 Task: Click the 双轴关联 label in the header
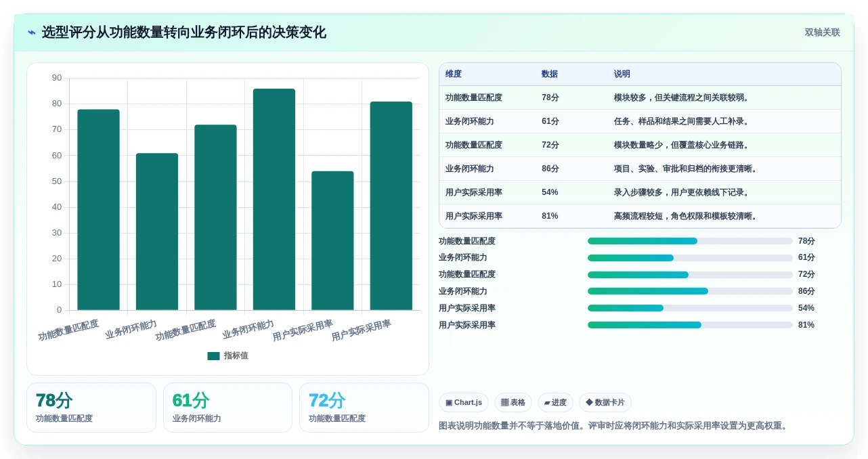tap(822, 32)
